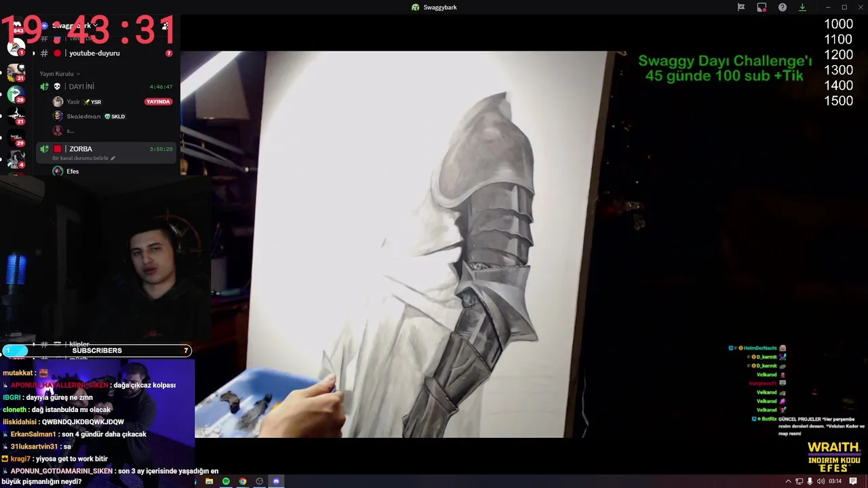Viewport: 868px width, 488px height.
Task: Open server icon with badge 4
Action: pos(16,159)
